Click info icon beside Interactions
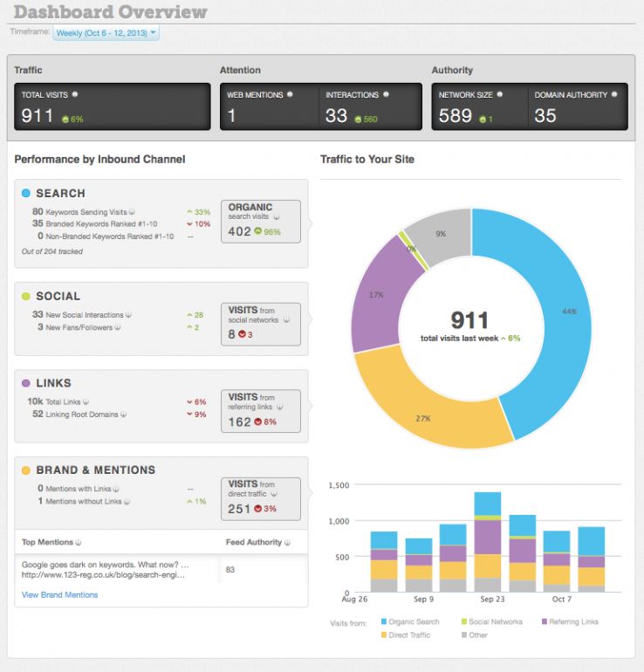 386,94
